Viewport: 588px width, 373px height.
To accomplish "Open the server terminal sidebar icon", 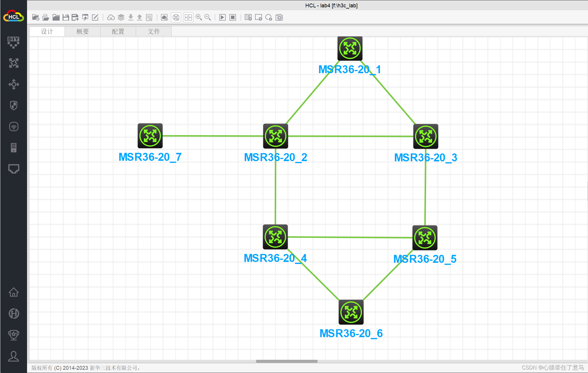I will (x=14, y=148).
